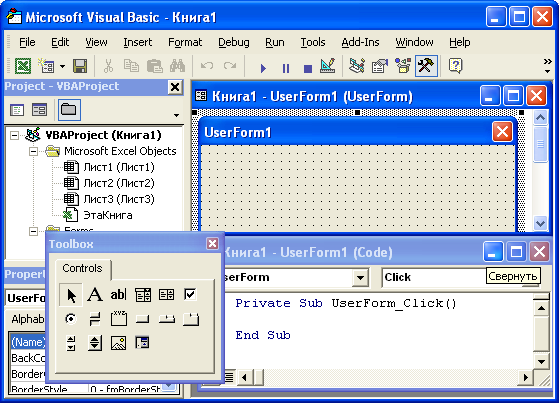Save the workbook with floppy disk icon
Screen dimensions: 559x403
[x=80, y=66]
